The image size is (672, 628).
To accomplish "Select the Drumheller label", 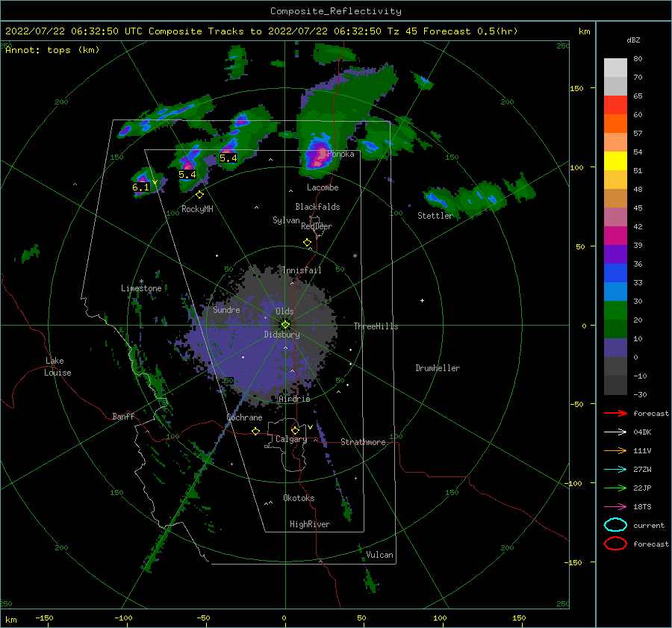I will click(438, 368).
